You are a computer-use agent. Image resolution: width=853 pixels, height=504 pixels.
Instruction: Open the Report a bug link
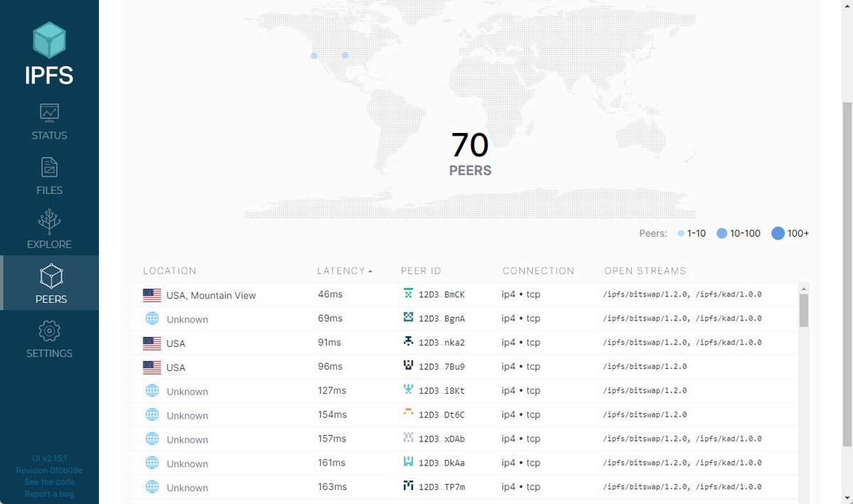coord(49,494)
